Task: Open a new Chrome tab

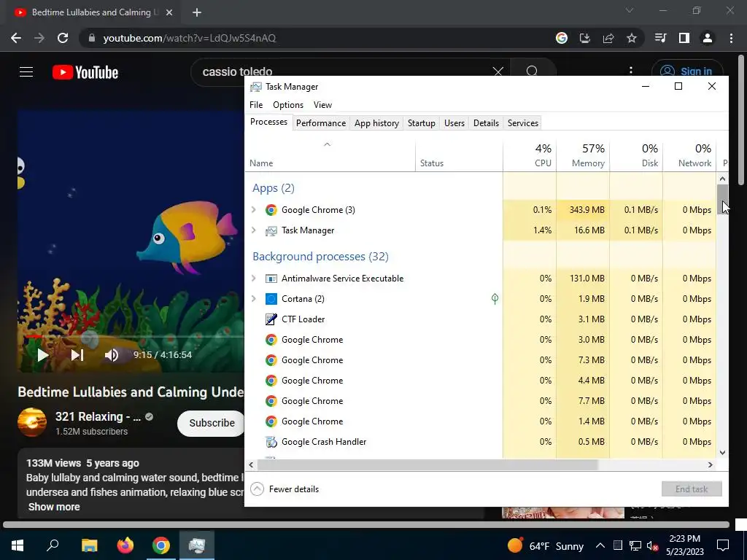Action: pyautogui.click(x=197, y=12)
